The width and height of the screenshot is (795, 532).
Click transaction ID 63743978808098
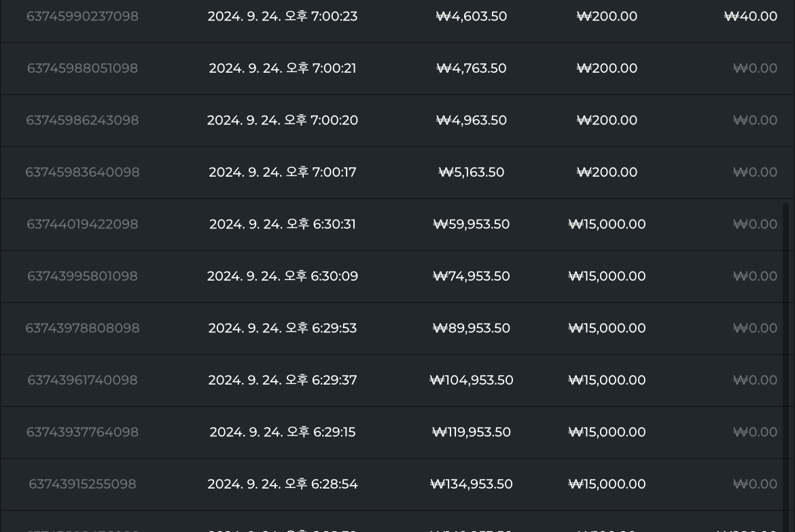(x=82, y=328)
